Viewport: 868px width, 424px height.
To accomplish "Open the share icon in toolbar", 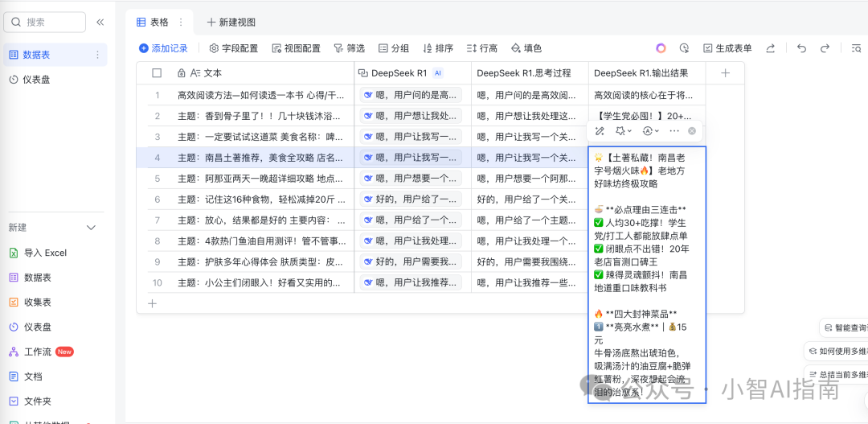I will pyautogui.click(x=771, y=48).
